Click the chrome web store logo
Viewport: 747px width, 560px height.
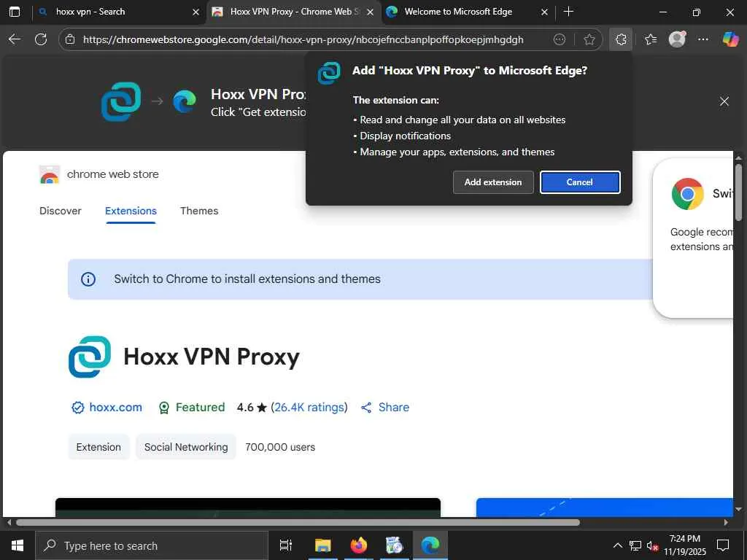coord(50,174)
